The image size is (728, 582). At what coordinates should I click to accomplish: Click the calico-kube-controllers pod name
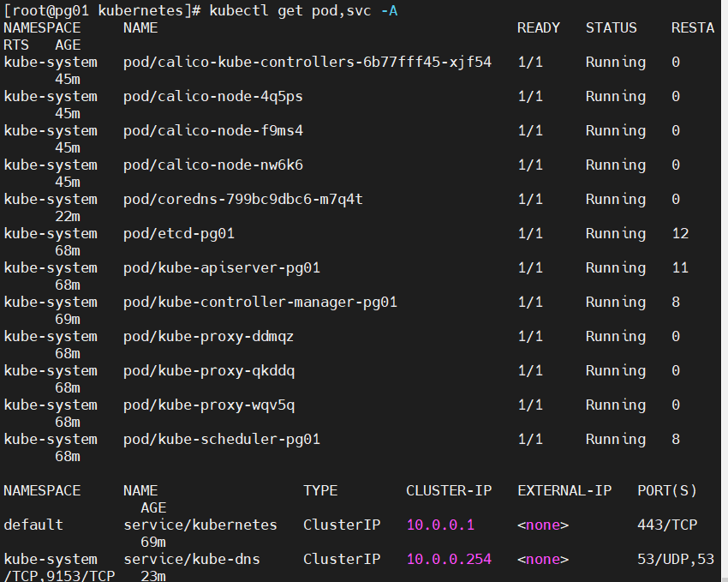click(x=307, y=62)
